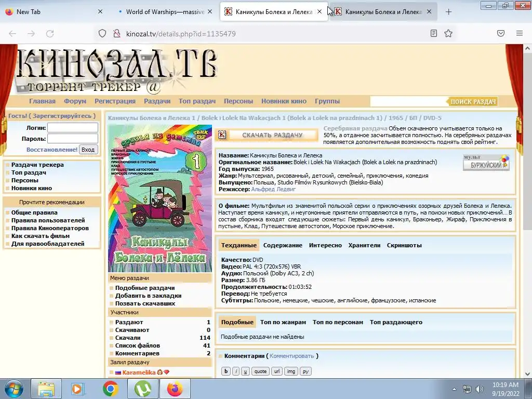
Task: Click the Буржуйский мульт badge
Action: tap(486, 163)
